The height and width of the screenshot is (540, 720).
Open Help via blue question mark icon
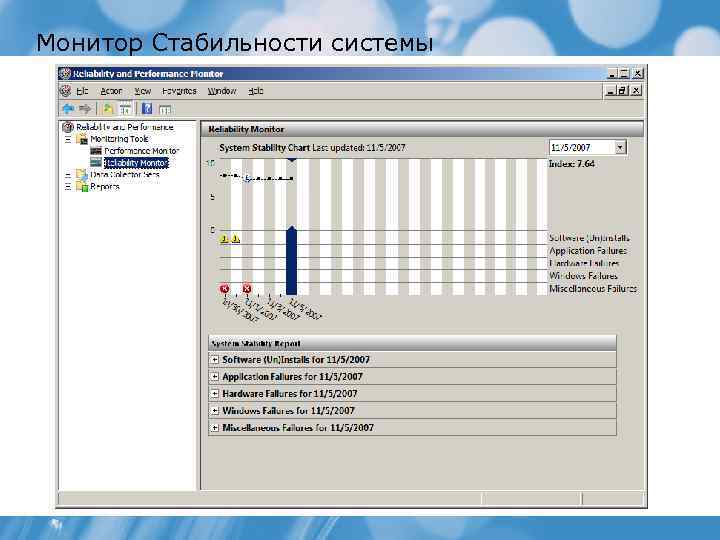coord(147,109)
